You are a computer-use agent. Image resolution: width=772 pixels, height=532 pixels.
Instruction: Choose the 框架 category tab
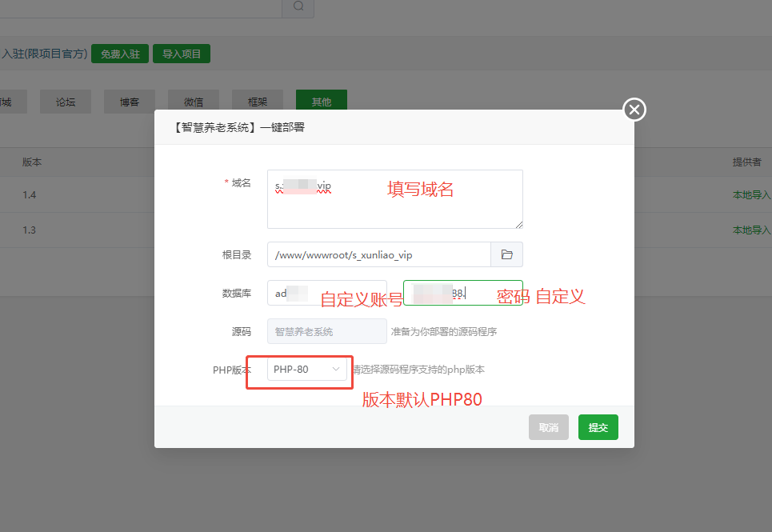258,102
